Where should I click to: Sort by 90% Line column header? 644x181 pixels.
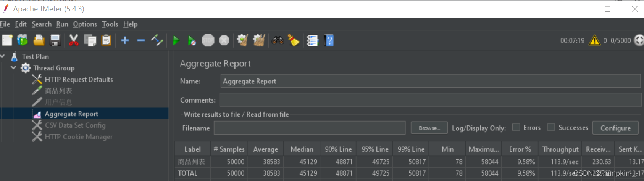coord(338,149)
